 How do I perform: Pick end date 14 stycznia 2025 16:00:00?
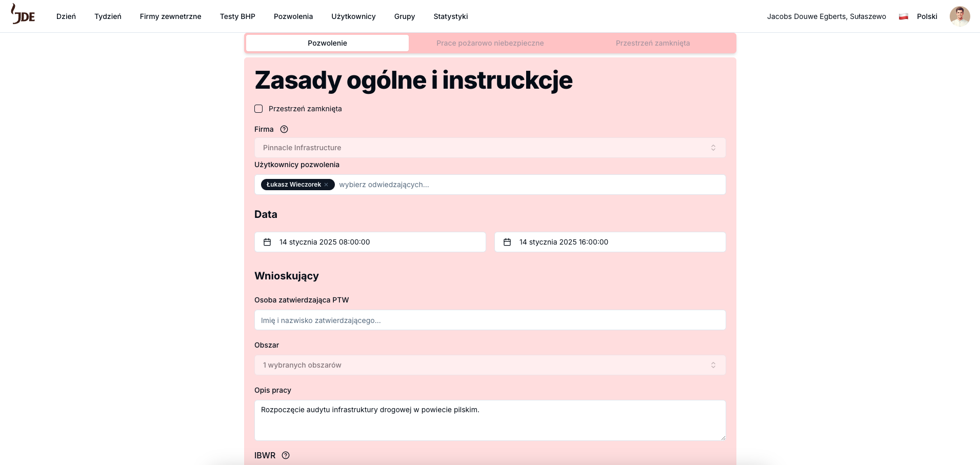point(610,242)
